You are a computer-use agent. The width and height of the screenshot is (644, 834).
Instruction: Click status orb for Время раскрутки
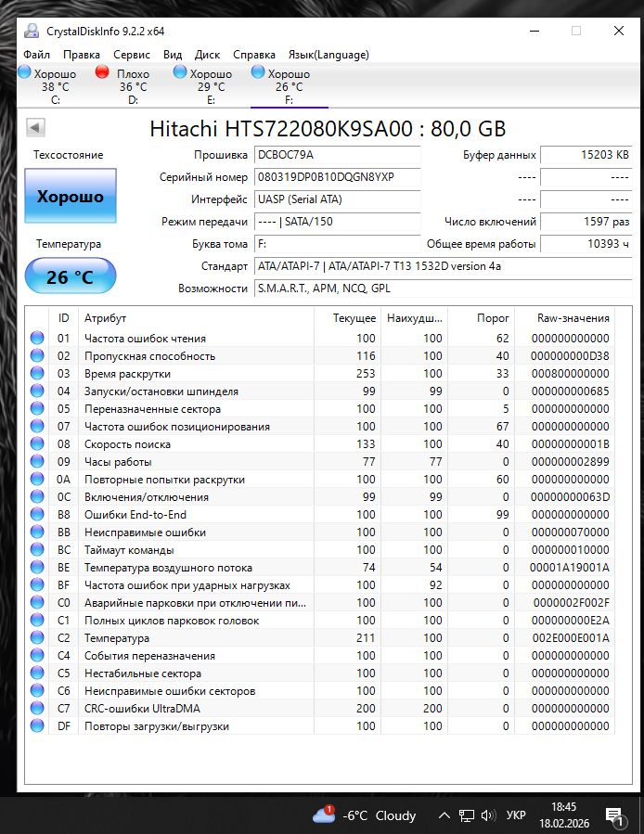[x=37, y=373]
